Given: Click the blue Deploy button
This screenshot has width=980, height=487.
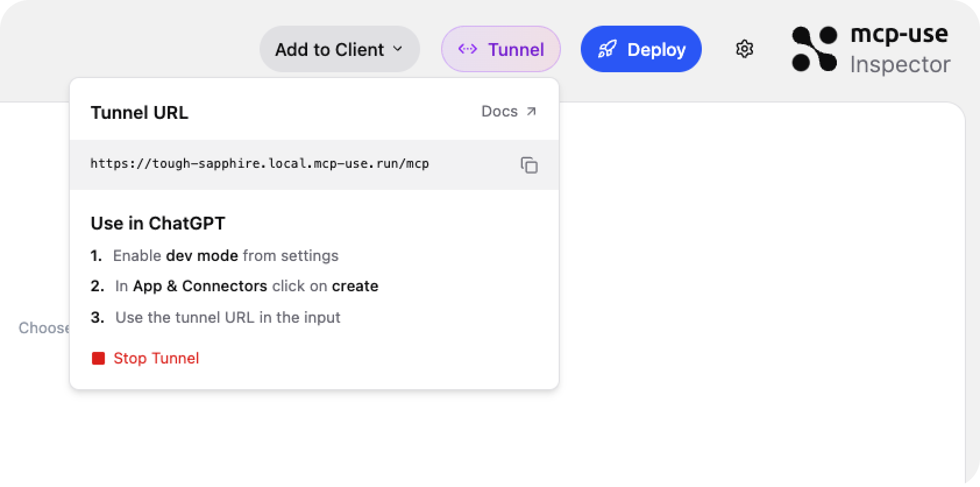Looking at the screenshot, I should coord(641,49).
